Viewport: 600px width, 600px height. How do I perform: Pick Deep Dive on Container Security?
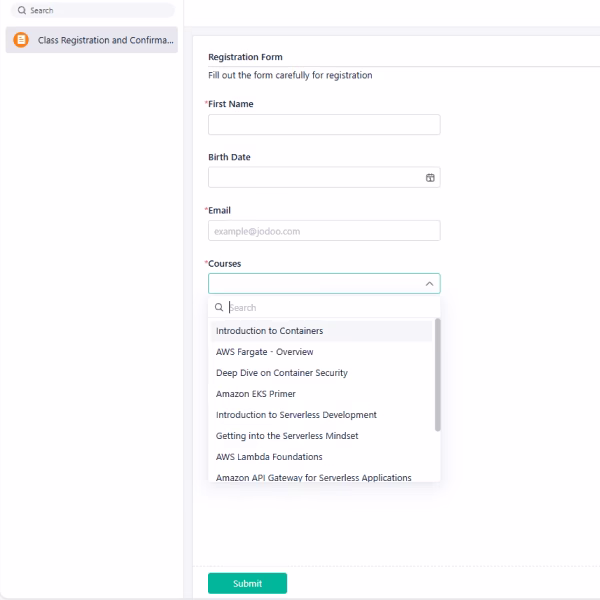(x=281, y=373)
